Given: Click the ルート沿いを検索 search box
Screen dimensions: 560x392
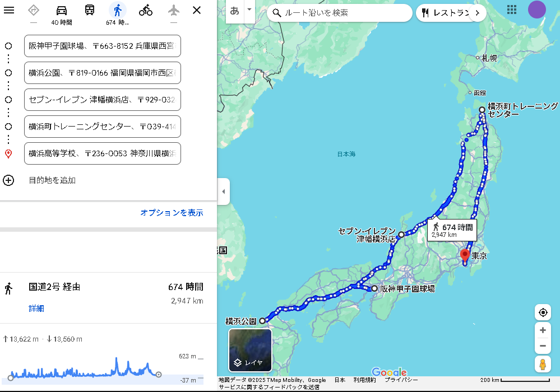Looking at the screenshot, I should click(x=340, y=13).
